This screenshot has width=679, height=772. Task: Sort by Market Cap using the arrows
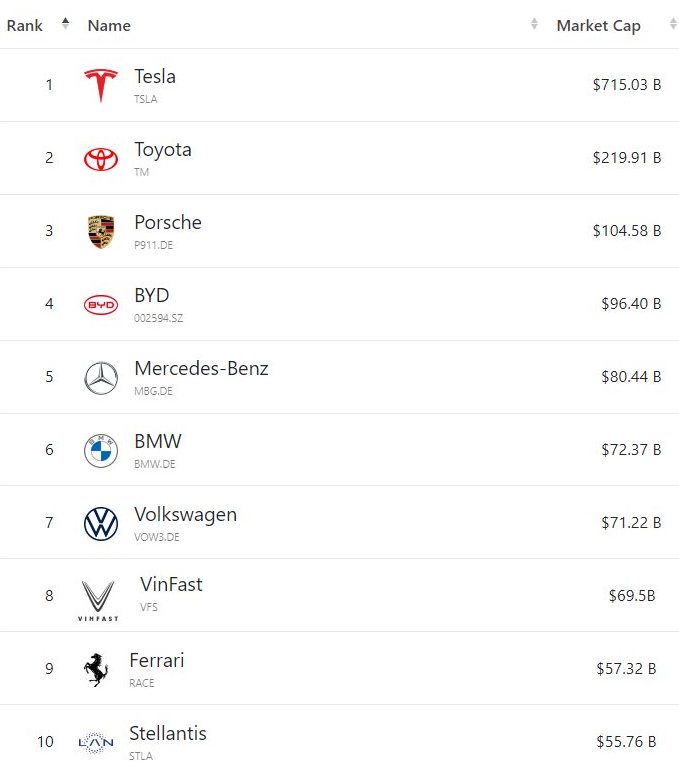(x=673, y=23)
